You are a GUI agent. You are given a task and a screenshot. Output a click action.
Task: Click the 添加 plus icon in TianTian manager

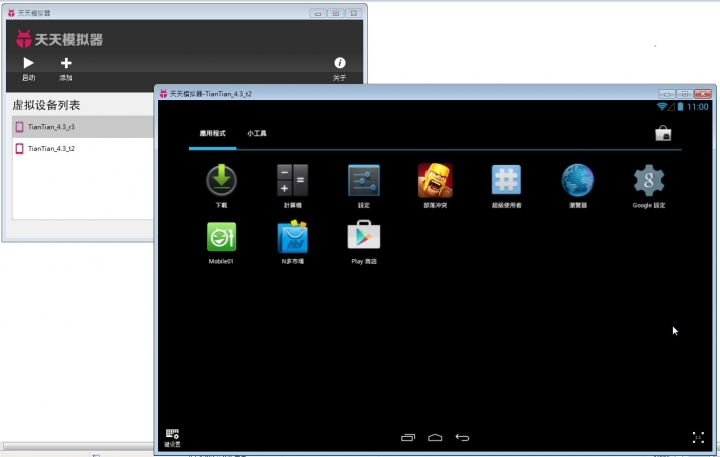[x=66, y=63]
